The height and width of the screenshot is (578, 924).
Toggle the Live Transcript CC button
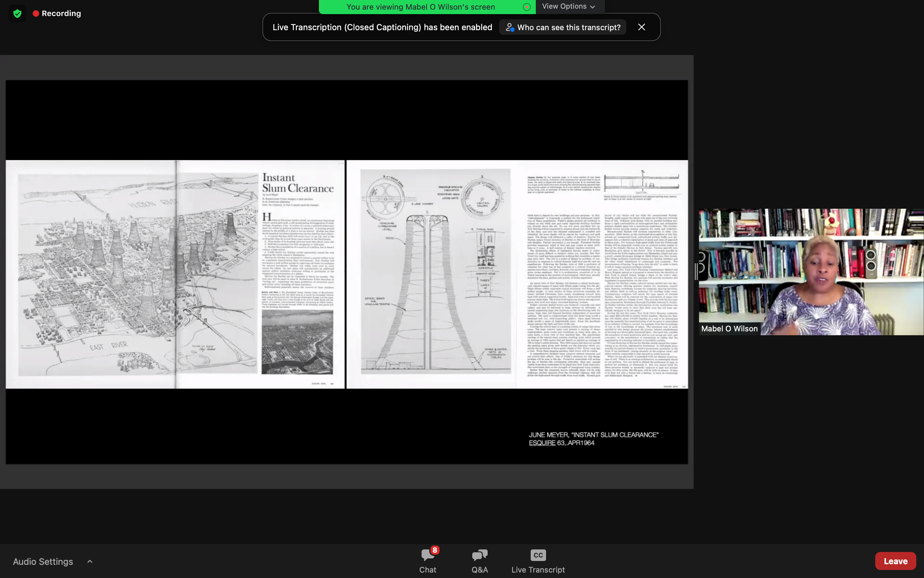[538, 561]
